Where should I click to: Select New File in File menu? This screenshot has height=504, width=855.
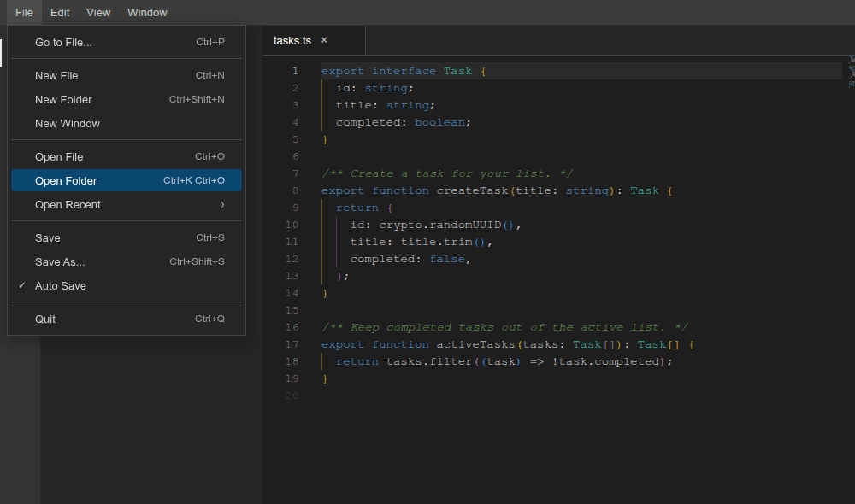(x=127, y=75)
